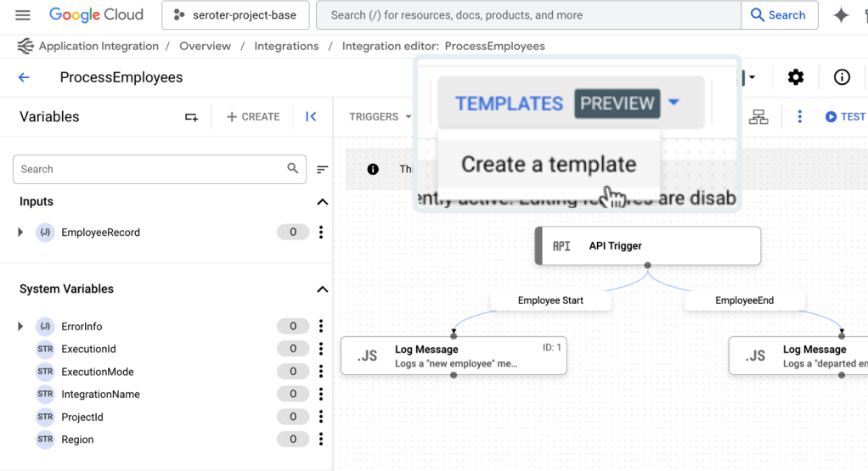The width and height of the screenshot is (868, 471).
Task: Open the filter icon beside variable search
Action: pyautogui.click(x=322, y=170)
